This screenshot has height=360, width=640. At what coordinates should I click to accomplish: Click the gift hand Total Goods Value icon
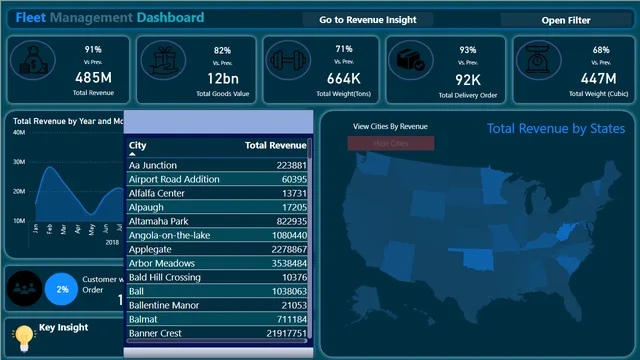point(163,60)
